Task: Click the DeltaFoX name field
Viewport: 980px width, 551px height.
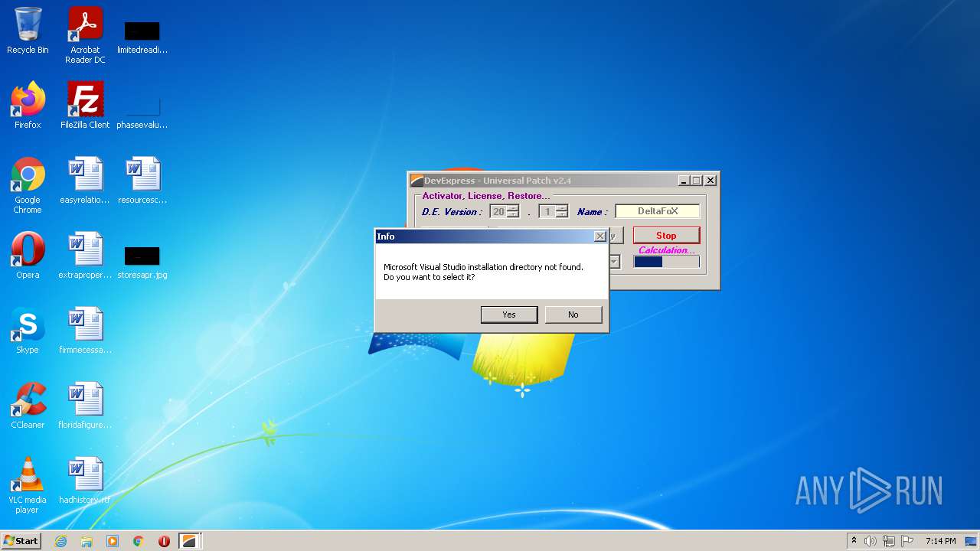Action: 658,211
